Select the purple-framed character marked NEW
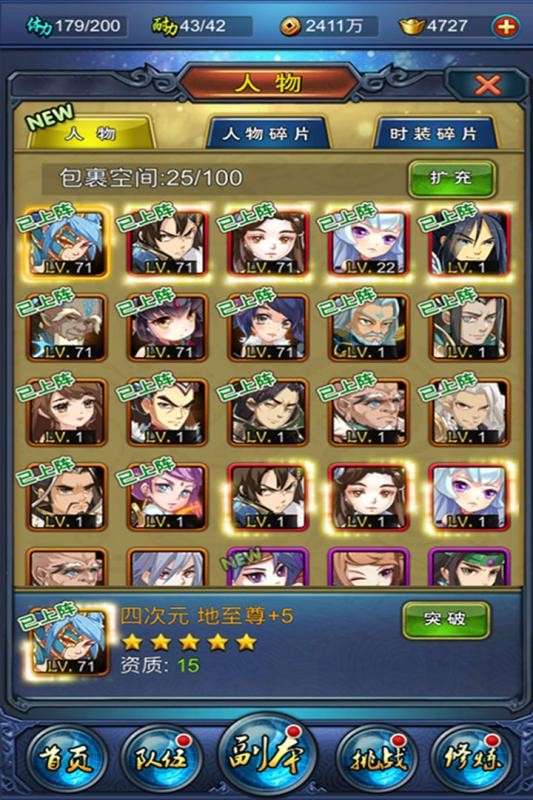This screenshot has height=800, width=533. pos(267,566)
